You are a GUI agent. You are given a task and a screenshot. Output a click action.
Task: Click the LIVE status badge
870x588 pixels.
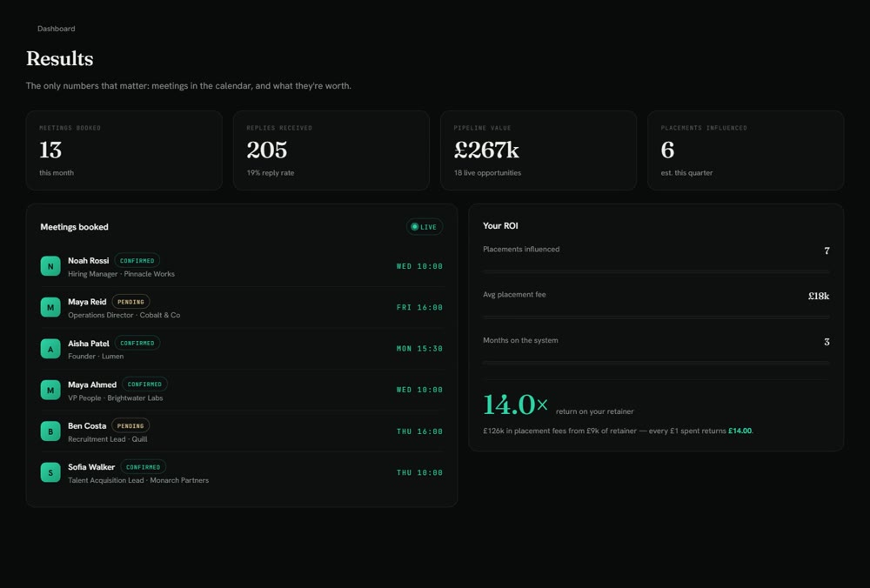(x=425, y=227)
